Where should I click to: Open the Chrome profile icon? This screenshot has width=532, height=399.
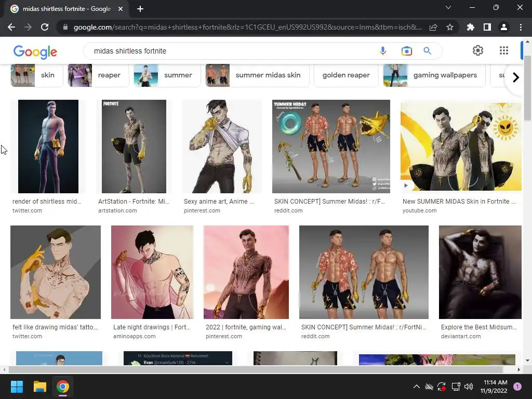pyautogui.click(x=504, y=27)
